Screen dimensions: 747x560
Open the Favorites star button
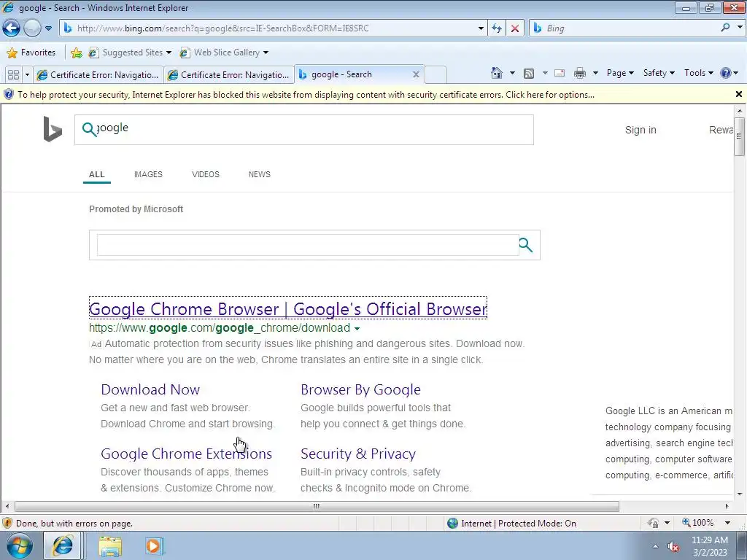31,52
